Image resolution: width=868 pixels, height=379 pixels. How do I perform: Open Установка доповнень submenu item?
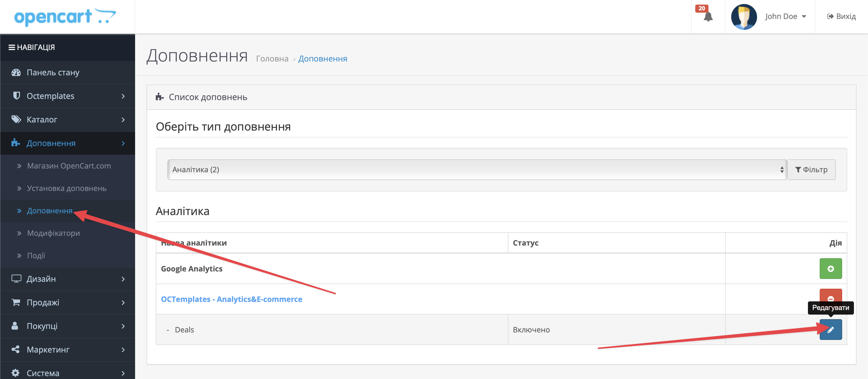click(66, 188)
